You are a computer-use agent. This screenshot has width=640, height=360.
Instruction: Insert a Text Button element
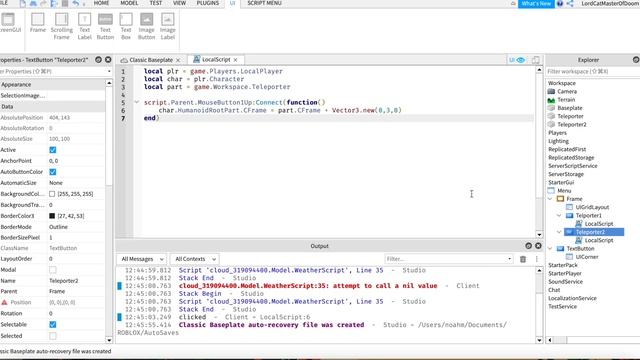tap(105, 26)
